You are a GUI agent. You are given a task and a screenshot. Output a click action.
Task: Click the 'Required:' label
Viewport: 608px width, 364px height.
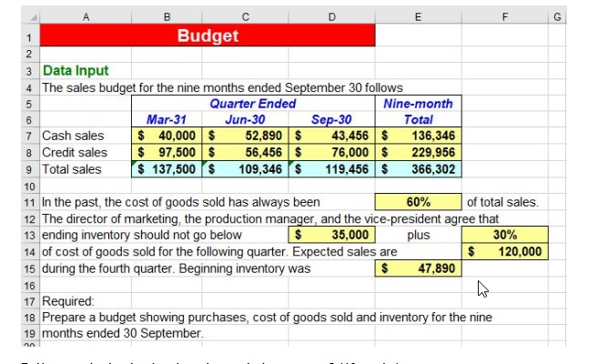tap(68, 301)
